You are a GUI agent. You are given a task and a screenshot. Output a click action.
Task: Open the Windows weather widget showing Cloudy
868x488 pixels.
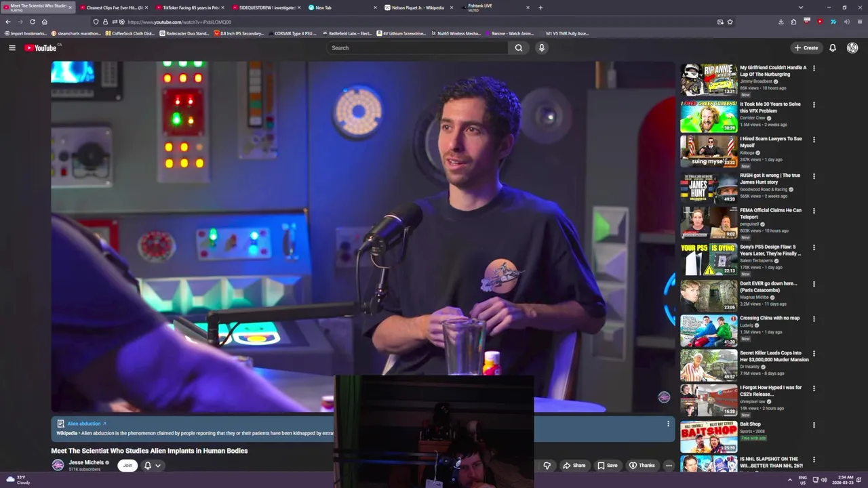pyautogui.click(x=19, y=480)
